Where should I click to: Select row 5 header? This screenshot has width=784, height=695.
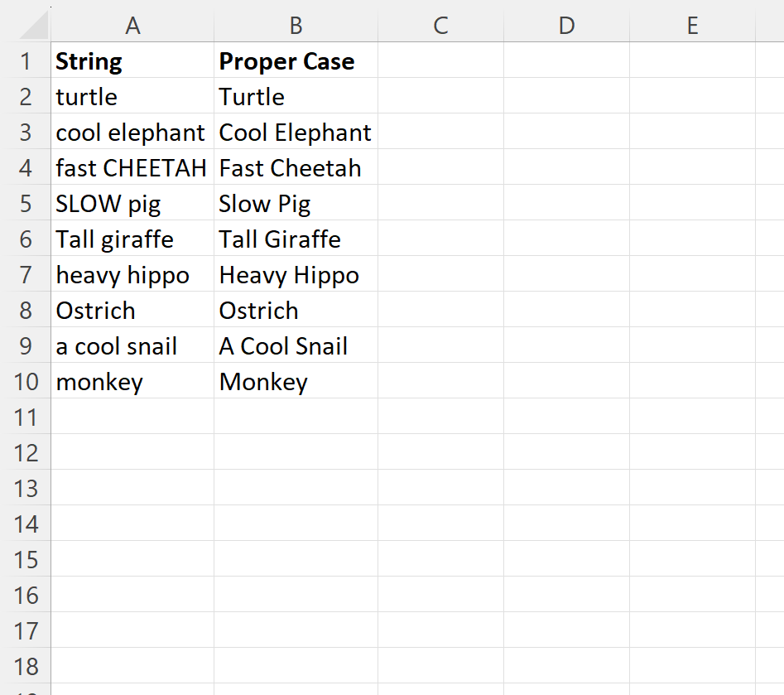click(x=26, y=203)
